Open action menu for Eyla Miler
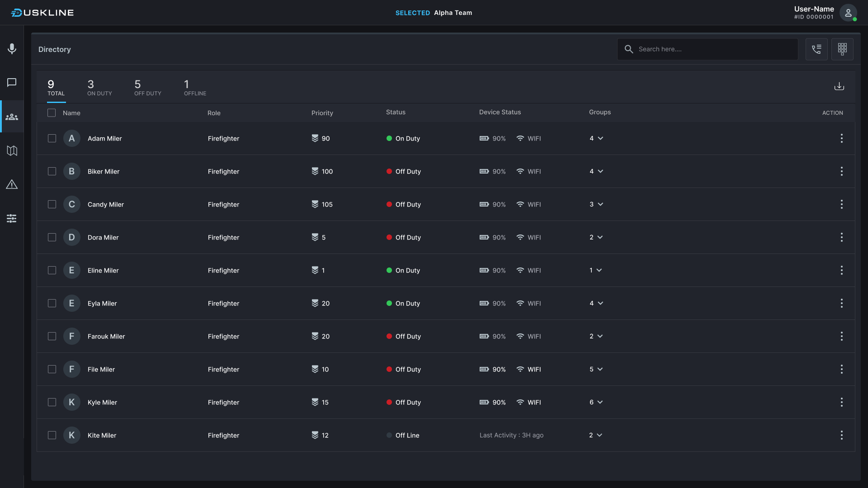 [x=841, y=303]
